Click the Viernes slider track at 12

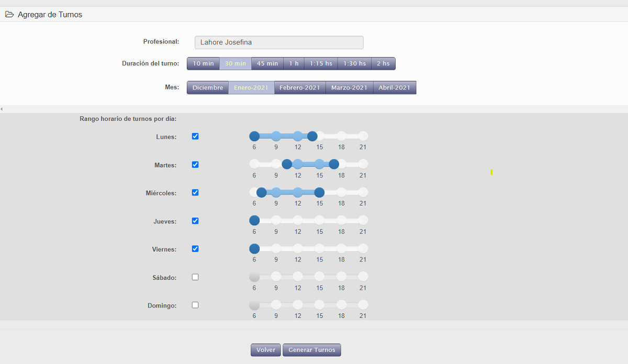point(298,248)
